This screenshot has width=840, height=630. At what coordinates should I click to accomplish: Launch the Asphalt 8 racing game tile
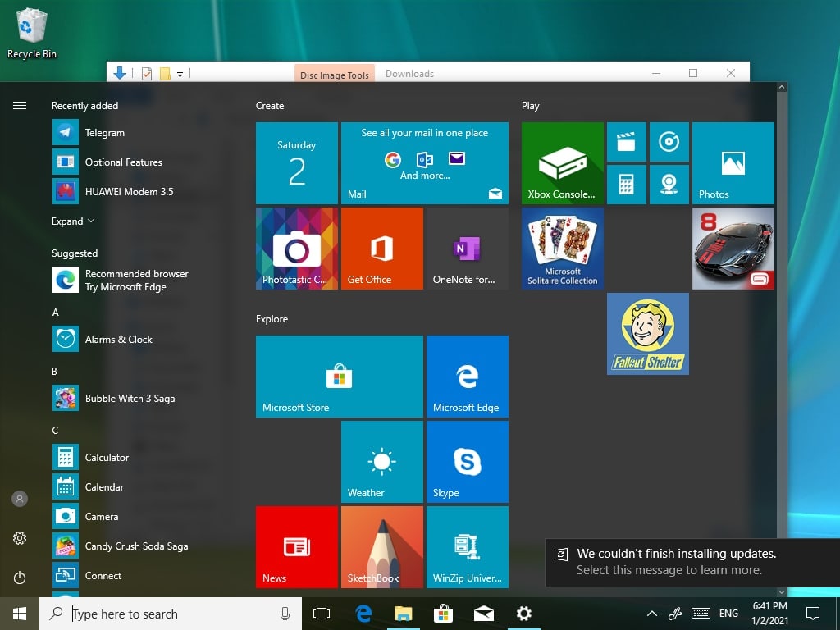733,249
